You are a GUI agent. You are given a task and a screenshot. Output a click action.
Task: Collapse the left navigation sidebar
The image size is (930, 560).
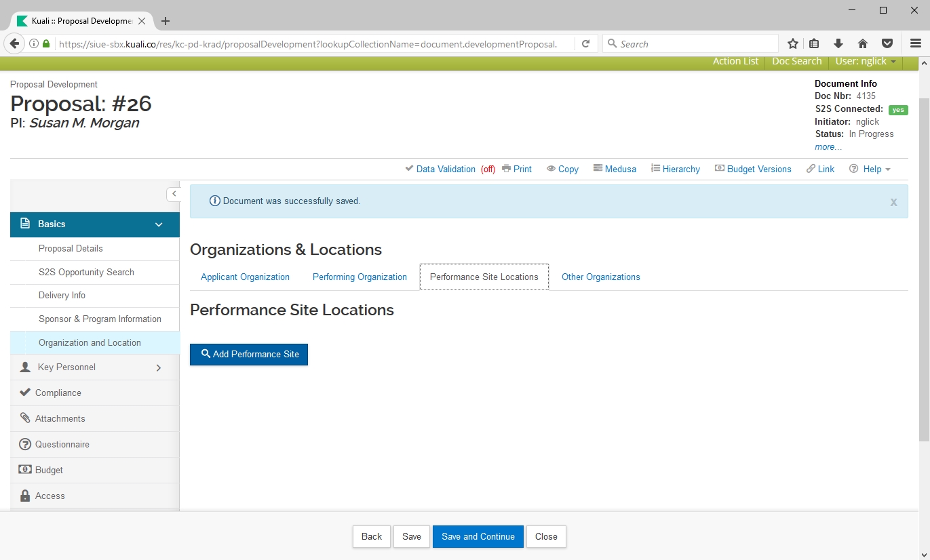[174, 194]
